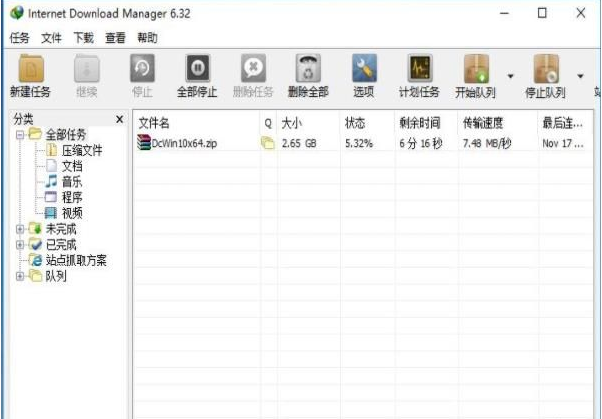The width and height of the screenshot is (602, 419).
Task: Click the Nov 17 last connection cell
Action: 563,144
